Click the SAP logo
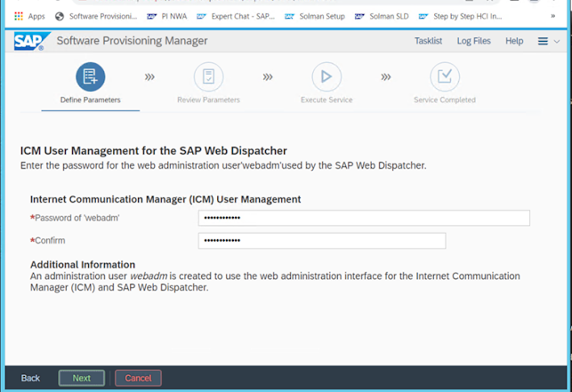Screen dimensions: 572x392 point(31,41)
